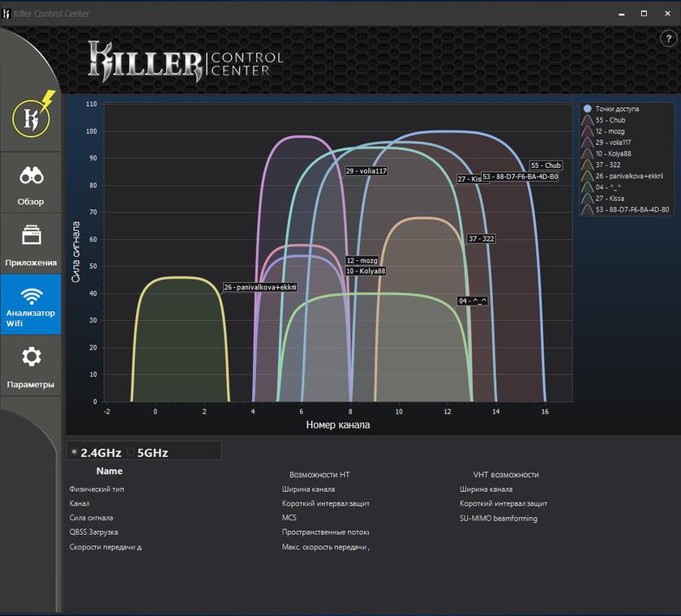Screen dimensions: 681x616
Task: Click the 04 - ^_^ chart label
Action: (473, 301)
